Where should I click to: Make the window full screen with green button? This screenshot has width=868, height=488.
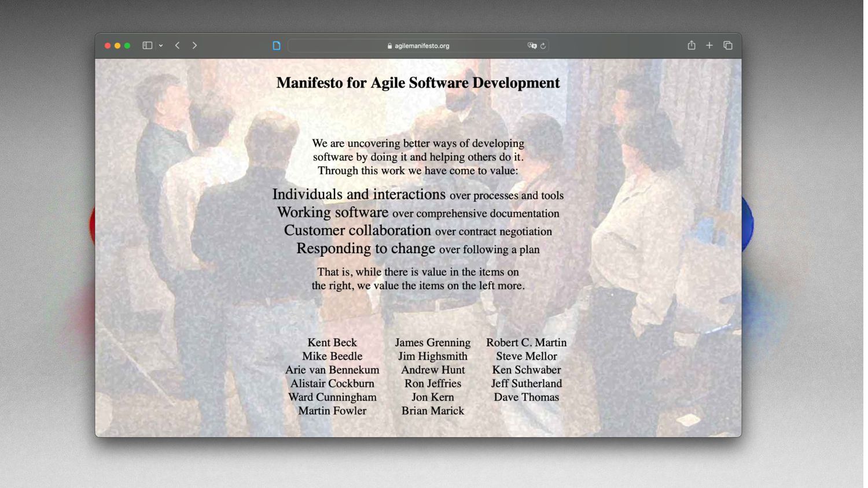(x=127, y=46)
